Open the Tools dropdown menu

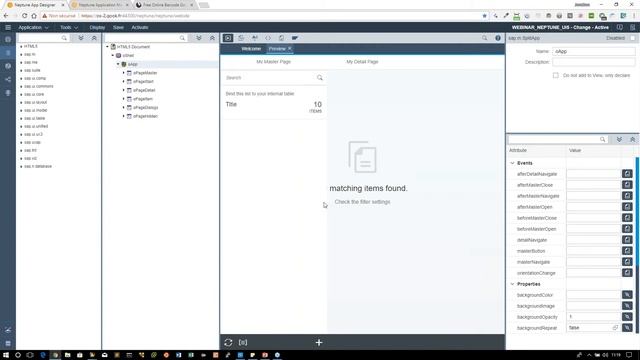(x=69, y=27)
